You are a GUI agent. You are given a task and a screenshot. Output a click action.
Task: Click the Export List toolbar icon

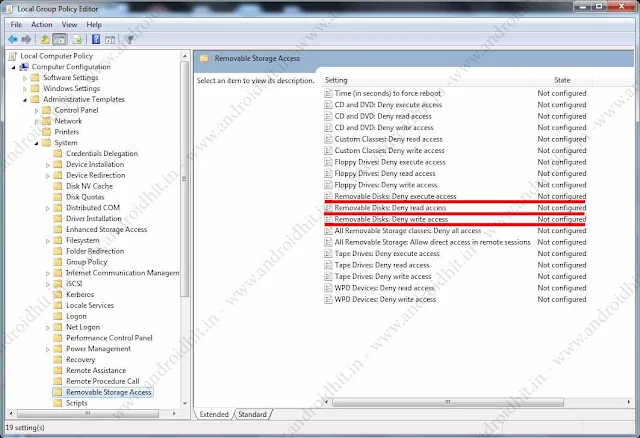[76, 39]
